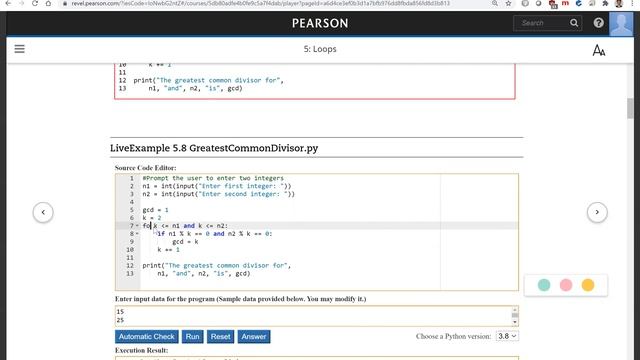This screenshot has width=640, height=360.
Task: Click the '5: Loops' chapter title
Action: 320,49
